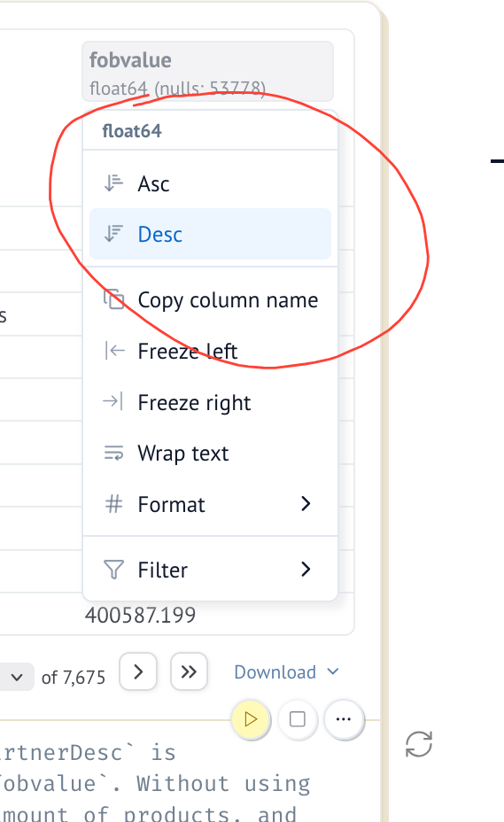Click the Freeze left arrow icon
Viewport: 504px width, 822px height.
114,351
